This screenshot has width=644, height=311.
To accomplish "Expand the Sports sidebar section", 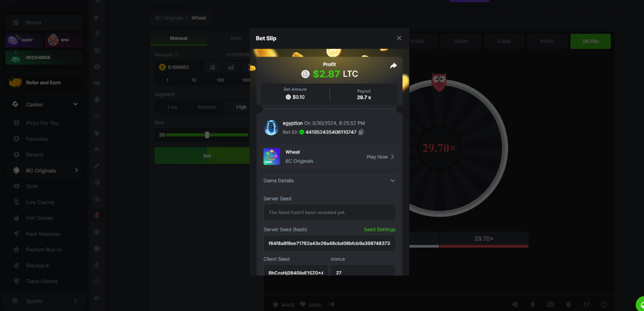I will click(x=75, y=301).
